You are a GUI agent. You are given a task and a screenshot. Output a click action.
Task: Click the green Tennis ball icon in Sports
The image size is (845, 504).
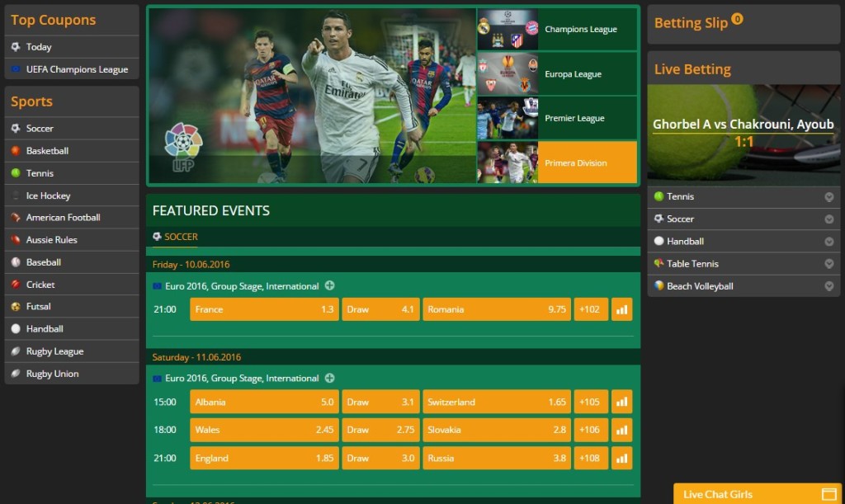[16, 173]
